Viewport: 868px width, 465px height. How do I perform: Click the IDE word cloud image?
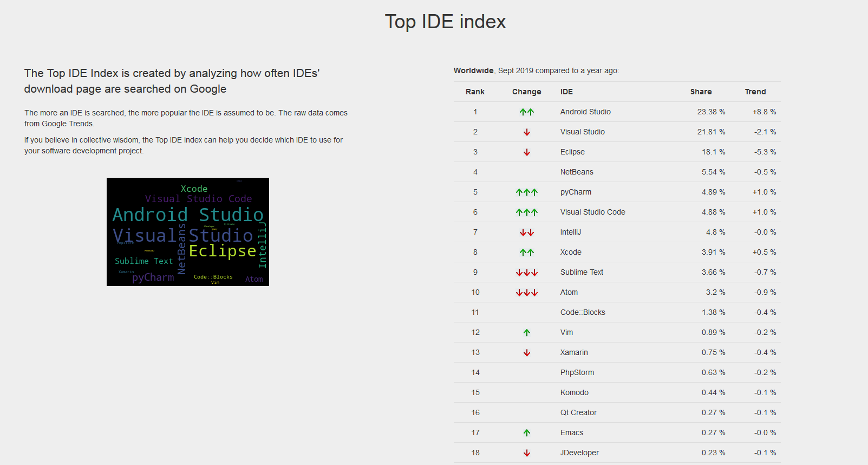point(188,232)
